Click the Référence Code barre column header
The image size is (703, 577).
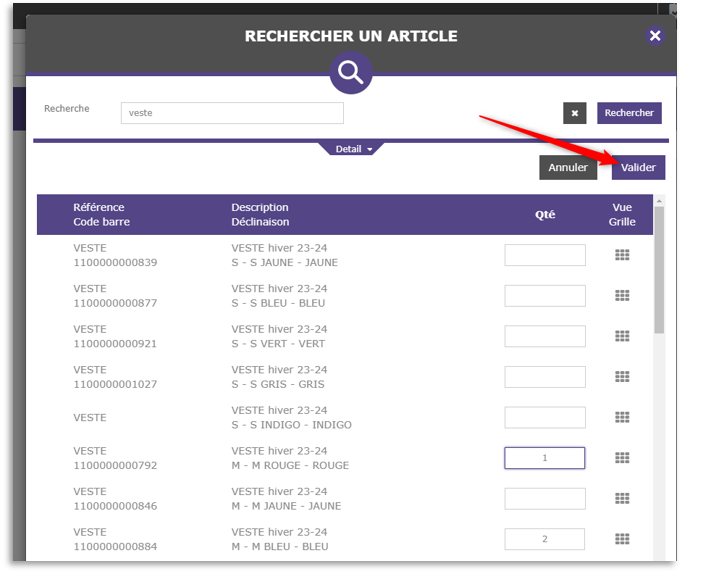[x=101, y=214]
